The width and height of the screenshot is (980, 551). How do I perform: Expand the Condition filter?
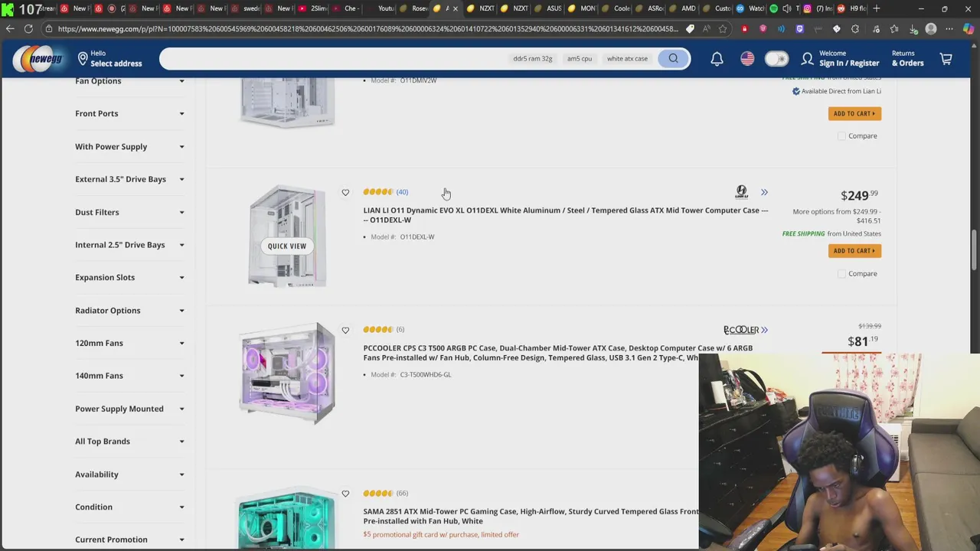coord(129,507)
